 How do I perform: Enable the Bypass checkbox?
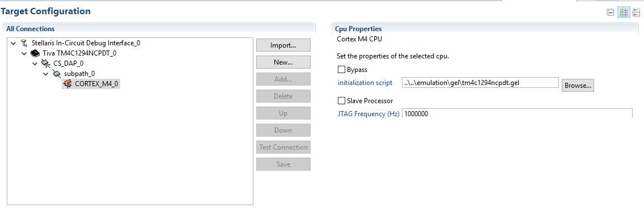click(341, 69)
